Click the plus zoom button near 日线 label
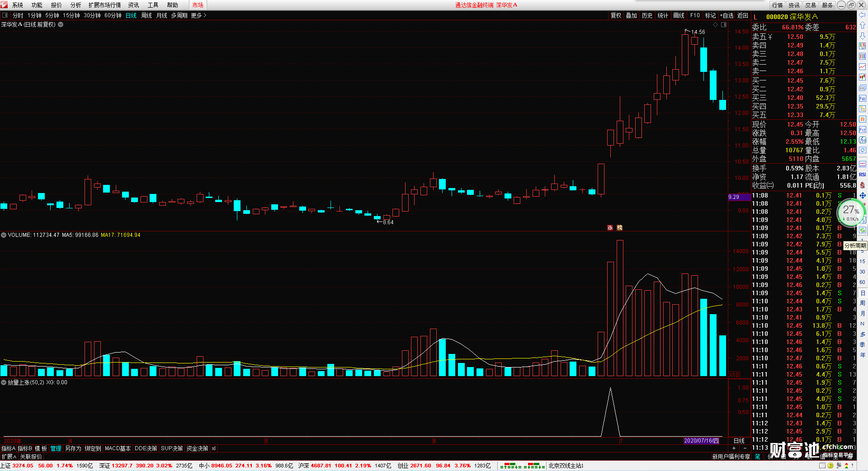The image size is (868, 471). 734,448
